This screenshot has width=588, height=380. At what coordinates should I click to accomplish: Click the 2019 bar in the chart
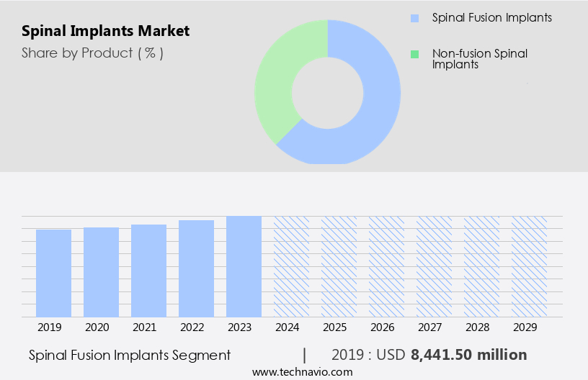point(53,273)
